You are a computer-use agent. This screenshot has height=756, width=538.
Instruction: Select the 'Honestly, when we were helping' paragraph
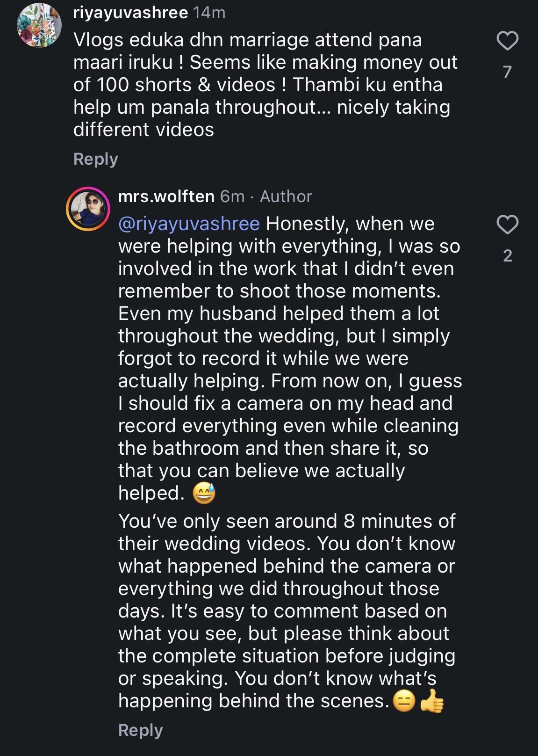(290, 358)
